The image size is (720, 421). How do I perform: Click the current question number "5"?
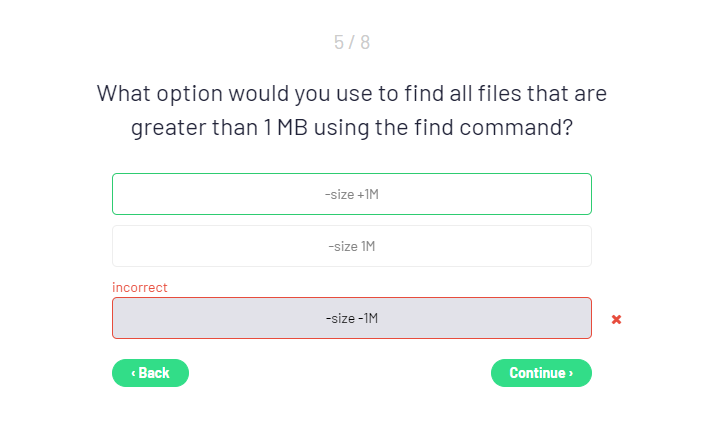339,42
